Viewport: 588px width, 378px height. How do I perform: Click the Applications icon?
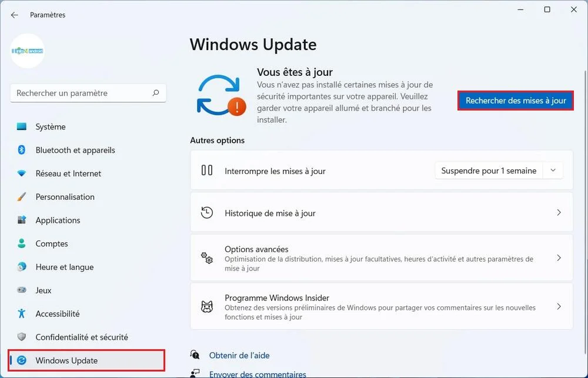[22, 220]
